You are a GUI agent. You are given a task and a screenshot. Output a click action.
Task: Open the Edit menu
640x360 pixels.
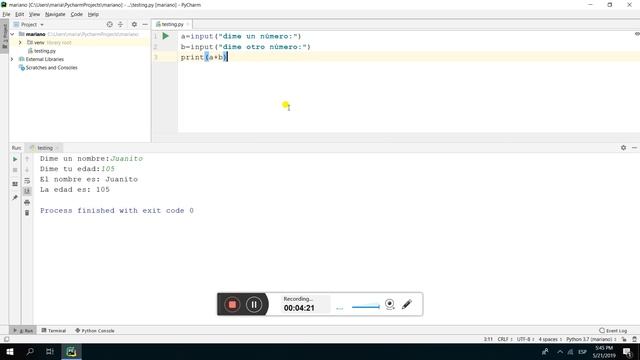pos(20,14)
